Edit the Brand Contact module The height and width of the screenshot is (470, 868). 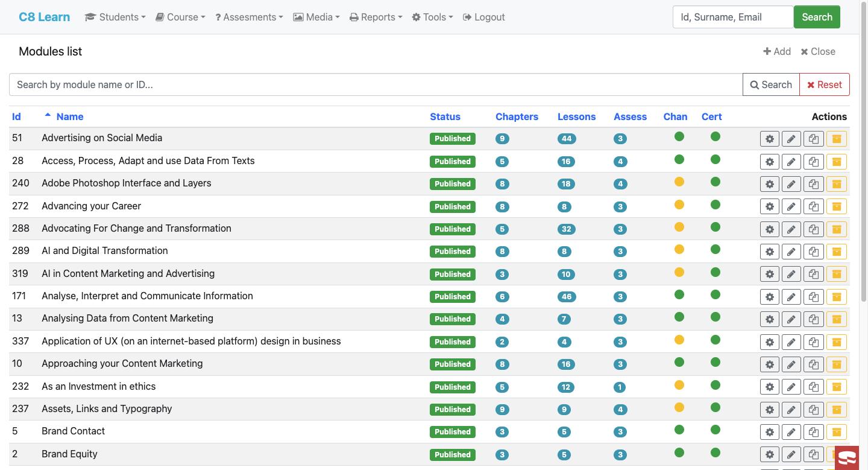point(791,432)
